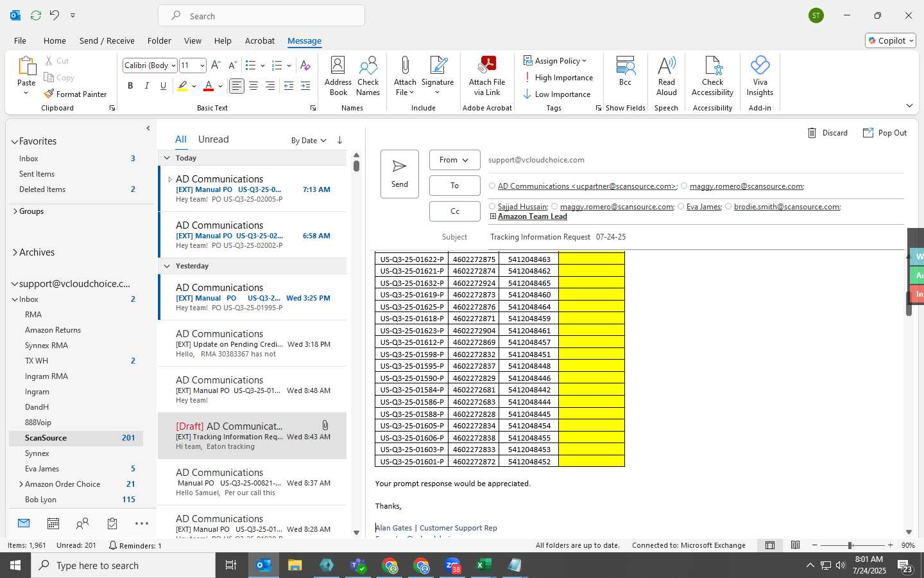Open the ScanSource folder

[x=76, y=438]
